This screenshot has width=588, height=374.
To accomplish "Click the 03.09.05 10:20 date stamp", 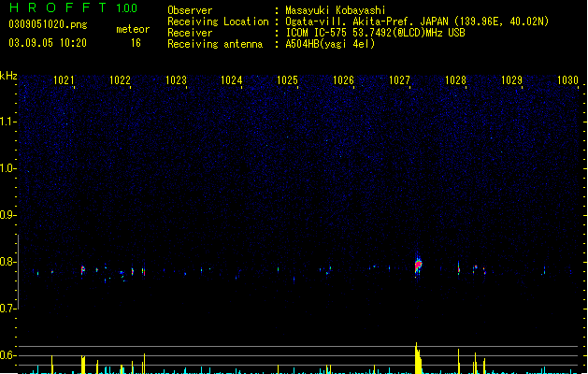I will [x=48, y=43].
